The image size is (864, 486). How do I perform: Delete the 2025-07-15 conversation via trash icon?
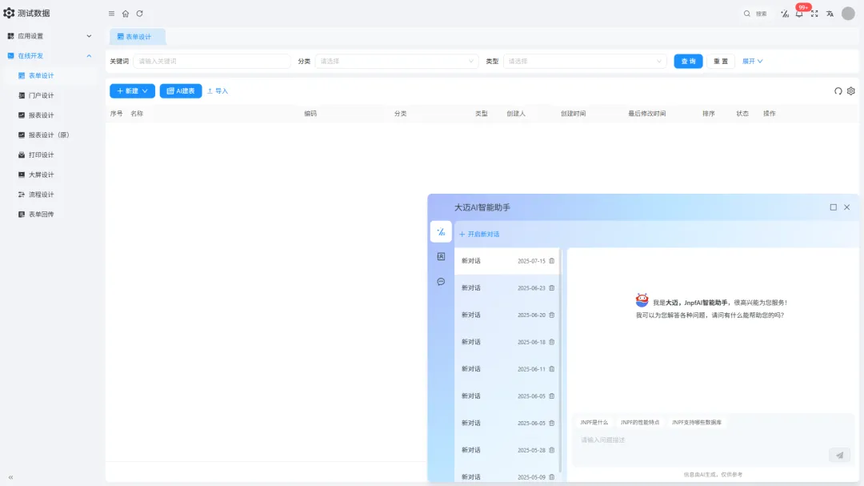point(552,261)
